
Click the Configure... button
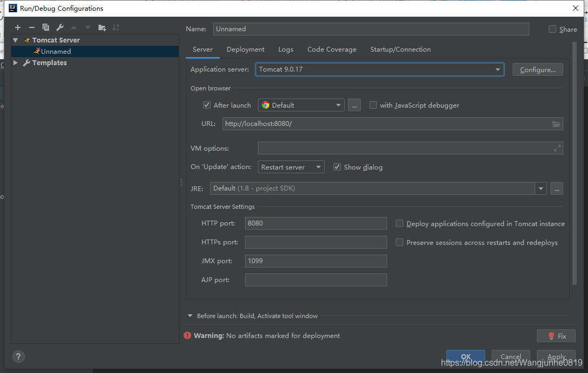click(x=538, y=70)
